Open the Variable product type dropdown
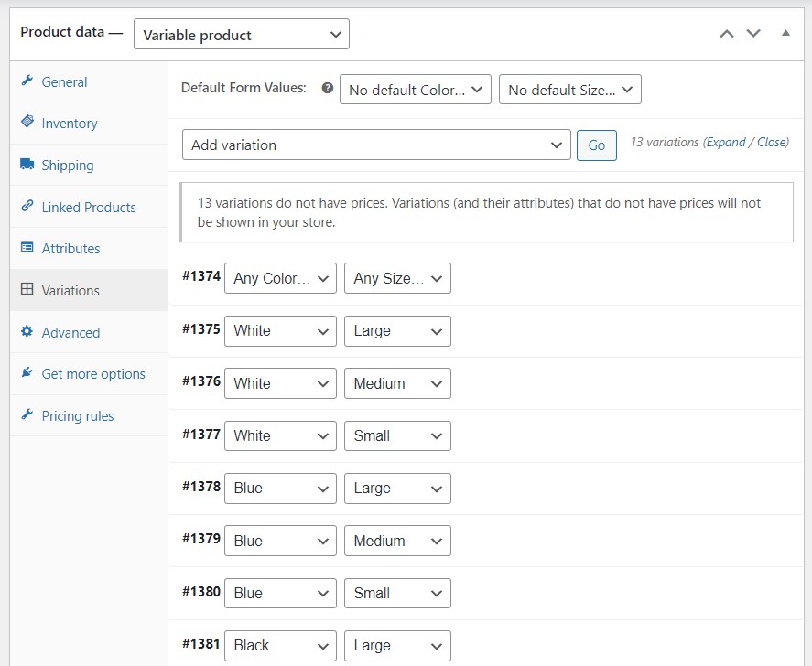Viewport: 812px width, 666px height. tap(242, 34)
